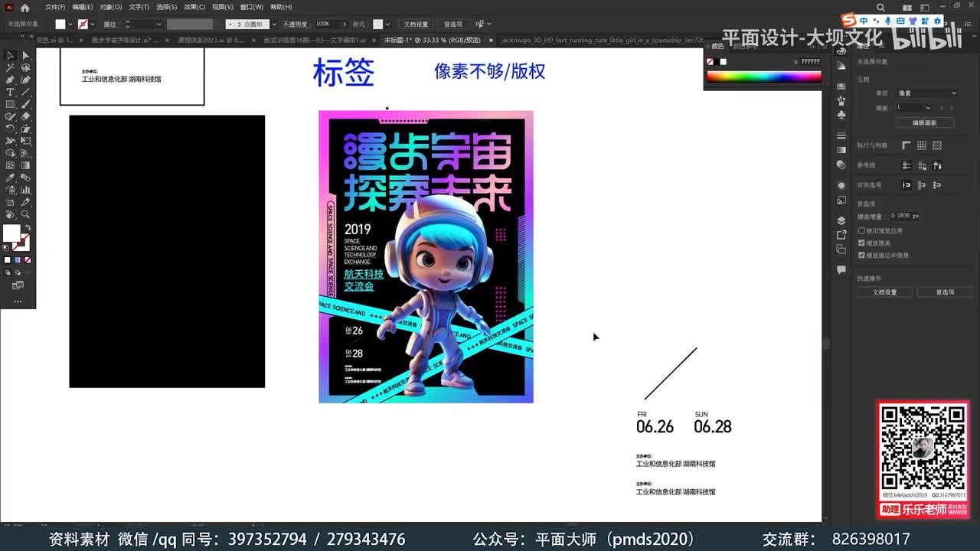
Task: Swap fill and stroke colors arrow
Action: coord(27,228)
